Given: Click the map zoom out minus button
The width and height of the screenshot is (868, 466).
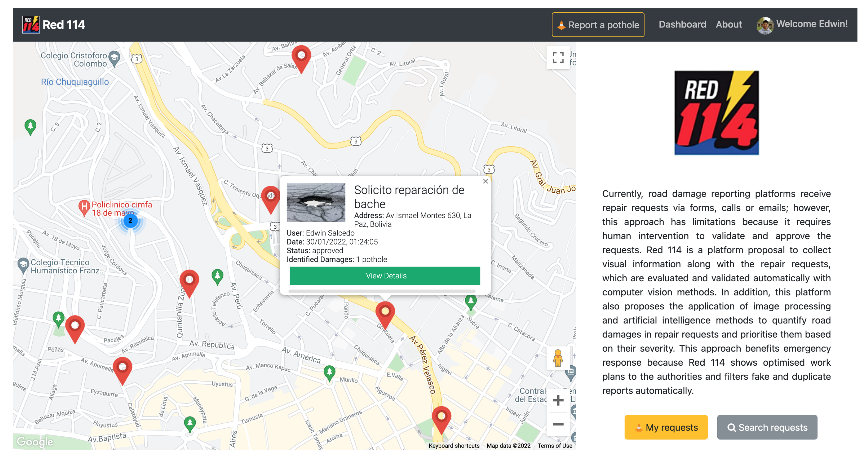Looking at the screenshot, I should click(558, 424).
